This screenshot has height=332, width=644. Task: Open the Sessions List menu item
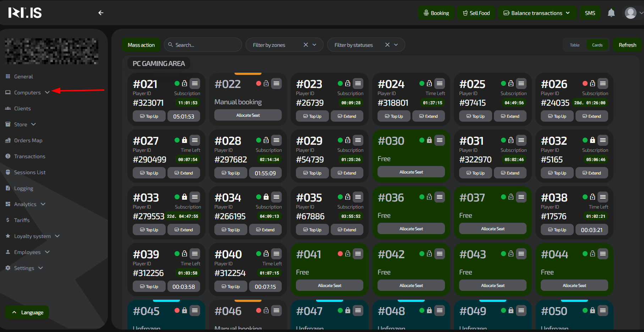(x=30, y=172)
